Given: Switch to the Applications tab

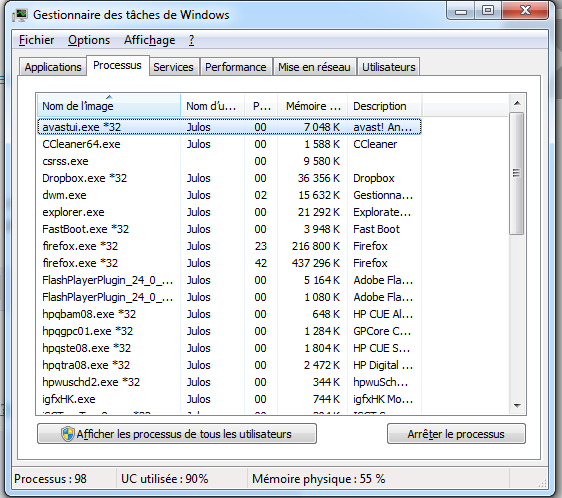Looking at the screenshot, I should 53,67.
